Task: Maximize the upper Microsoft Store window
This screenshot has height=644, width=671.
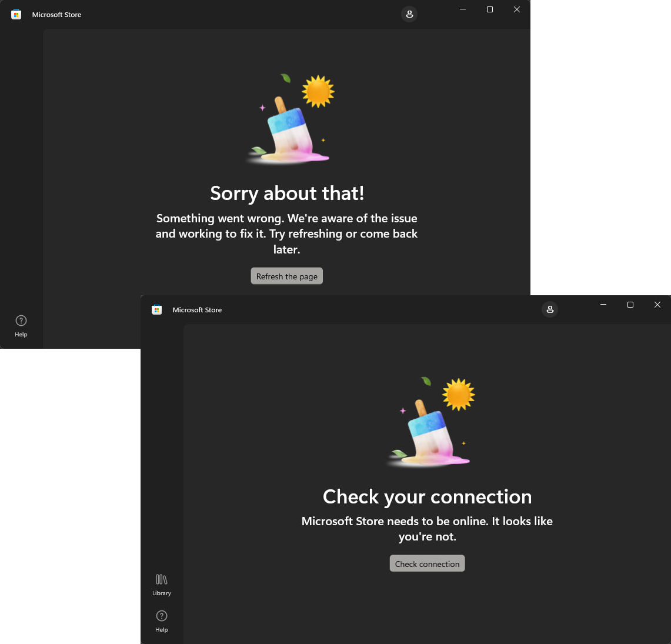Action: (490, 9)
